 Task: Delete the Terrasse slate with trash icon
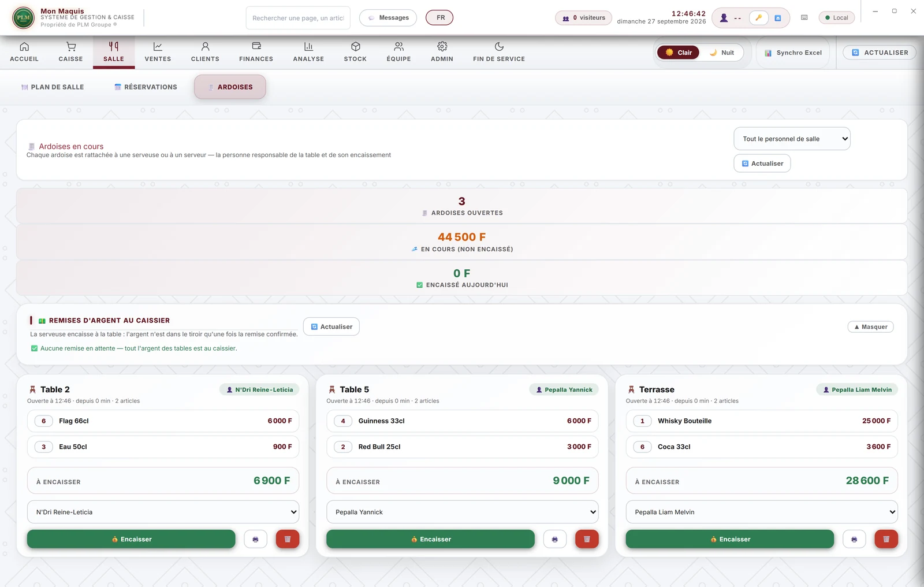[x=886, y=539]
